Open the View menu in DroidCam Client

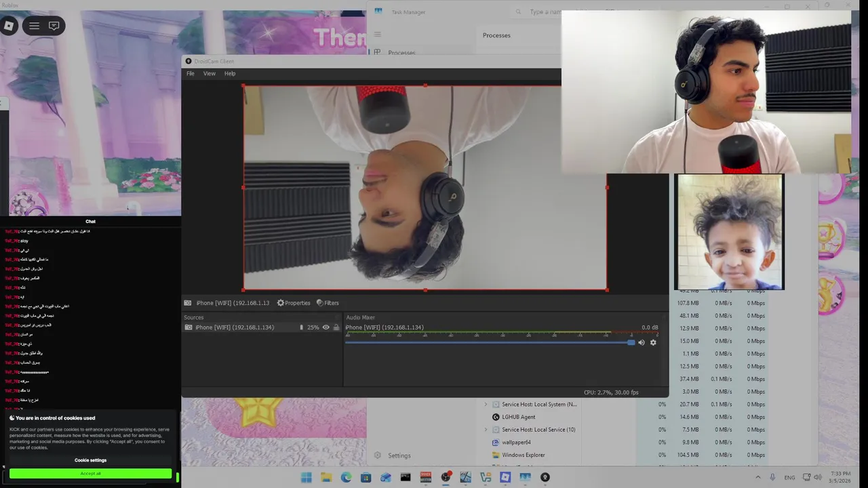210,73
